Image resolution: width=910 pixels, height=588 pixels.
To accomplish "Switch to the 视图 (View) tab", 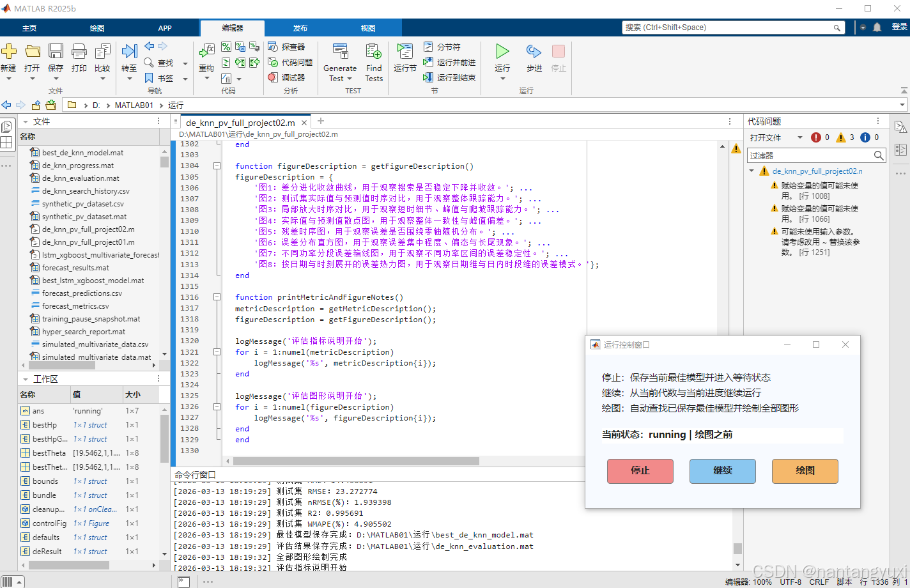I will coord(368,28).
